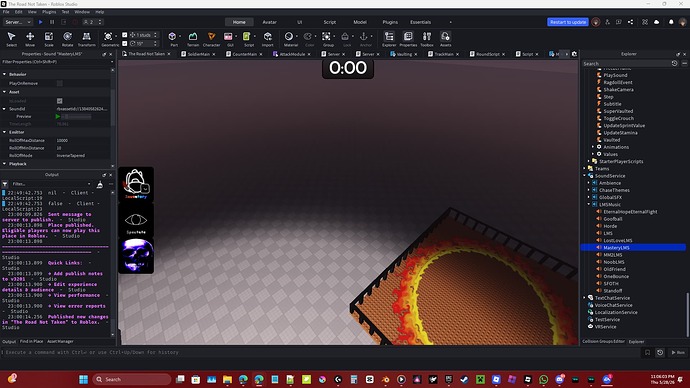Image resolution: width=690 pixels, height=388 pixels.
Task: Choose the Scale tool
Action: point(49,39)
